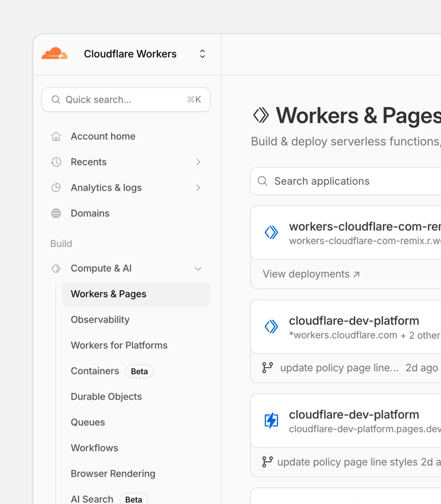441x504 pixels.
Task: Open the Cloudflare Workers account switcher
Action: click(x=202, y=54)
